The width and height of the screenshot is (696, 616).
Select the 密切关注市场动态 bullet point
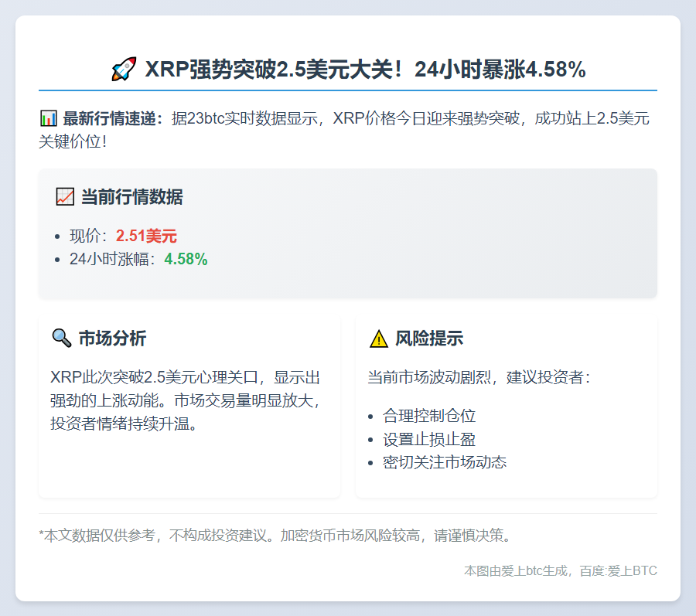tap(445, 462)
